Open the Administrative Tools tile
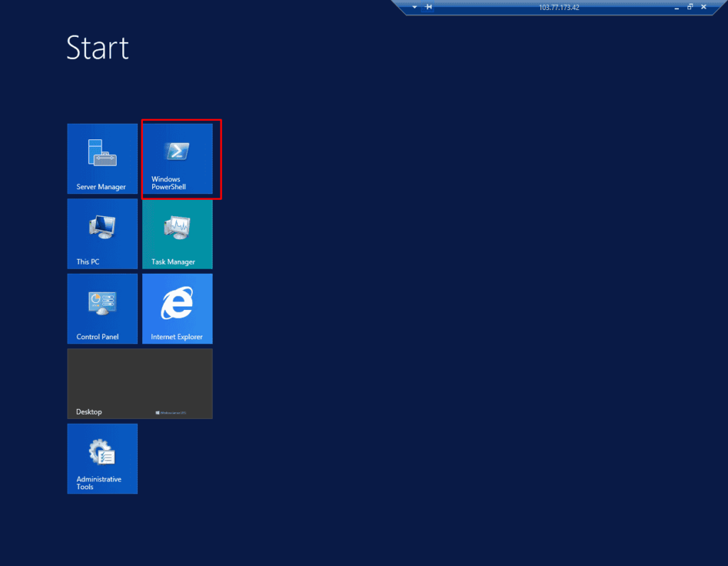Screen dimensions: 728x566 (x=102, y=459)
